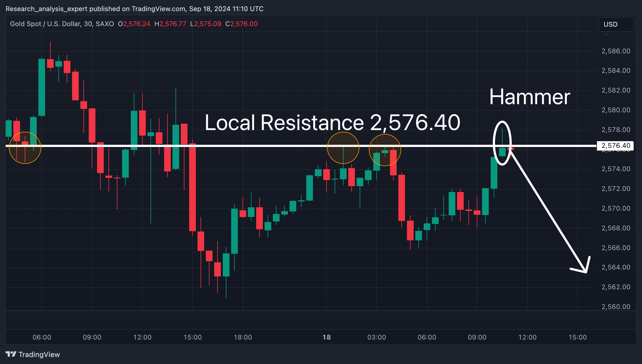Click the 2,562.00 price axis label
Viewport: 642px width, 364px height.
tap(616, 287)
